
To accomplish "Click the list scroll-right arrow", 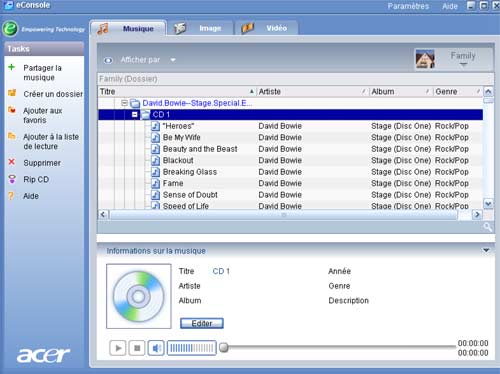I will click(477, 214).
